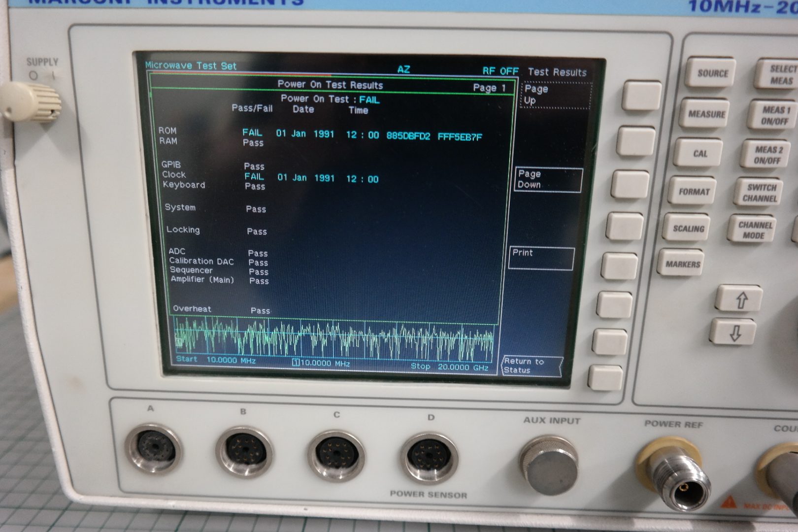Toggle the MEAS 1 ON/OFF key
The height and width of the screenshot is (532, 798).
click(x=775, y=115)
